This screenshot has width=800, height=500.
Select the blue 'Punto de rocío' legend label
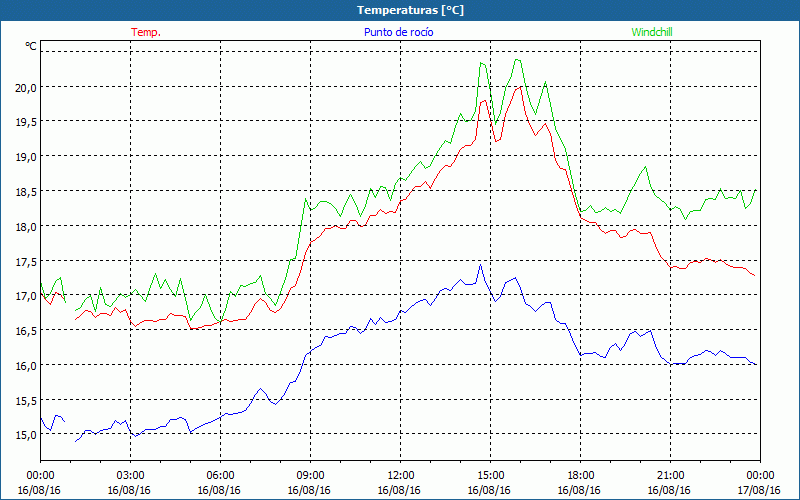point(398,32)
